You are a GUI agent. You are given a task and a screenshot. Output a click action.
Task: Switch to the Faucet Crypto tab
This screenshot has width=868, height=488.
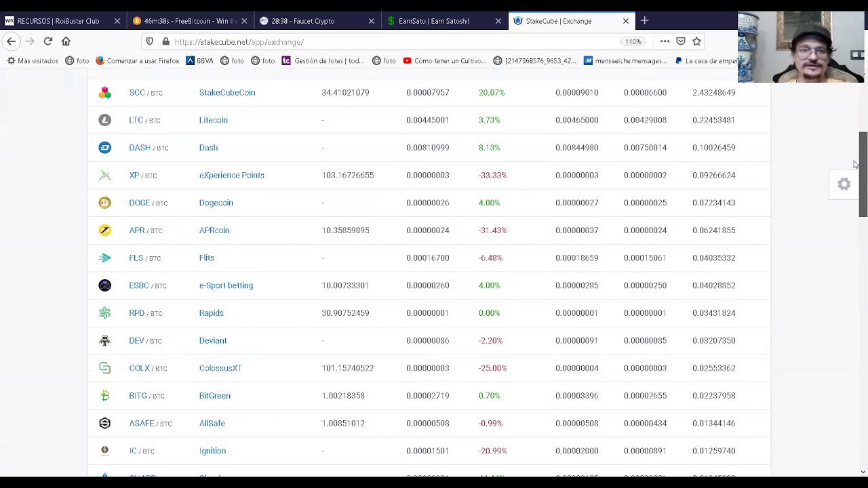317,21
